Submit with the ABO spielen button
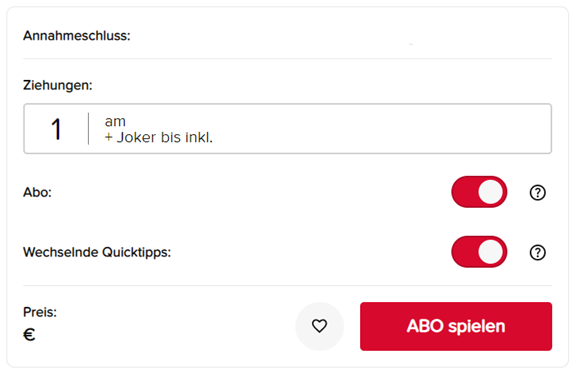577x374 pixels. click(x=456, y=326)
